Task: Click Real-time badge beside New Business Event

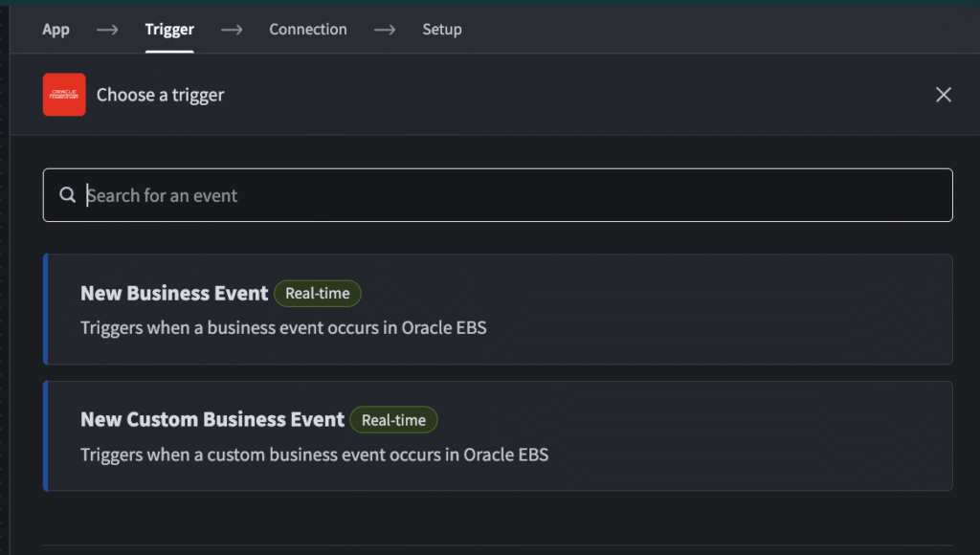Action: tap(318, 294)
